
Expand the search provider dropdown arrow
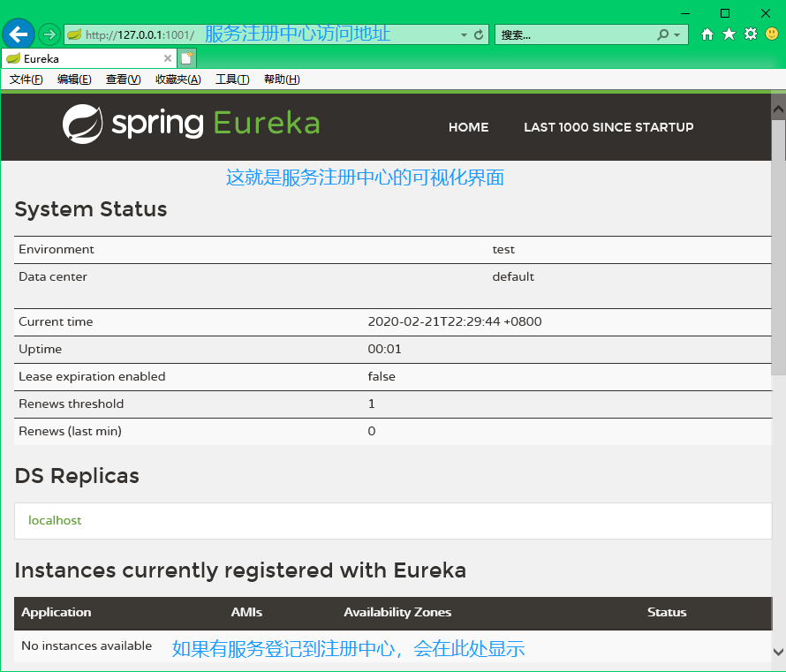tap(677, 35)
